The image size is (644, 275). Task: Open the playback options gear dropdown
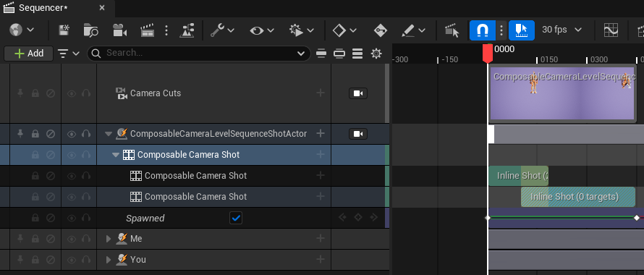tap(302, 30)
